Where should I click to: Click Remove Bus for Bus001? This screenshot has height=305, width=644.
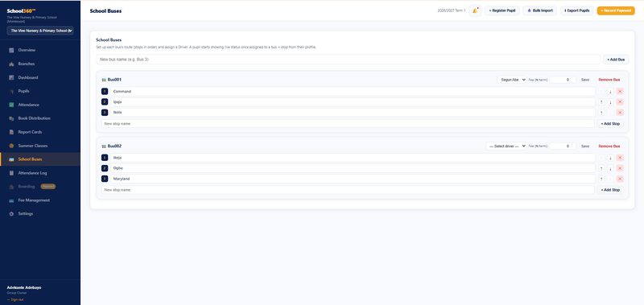pos(609,80)
